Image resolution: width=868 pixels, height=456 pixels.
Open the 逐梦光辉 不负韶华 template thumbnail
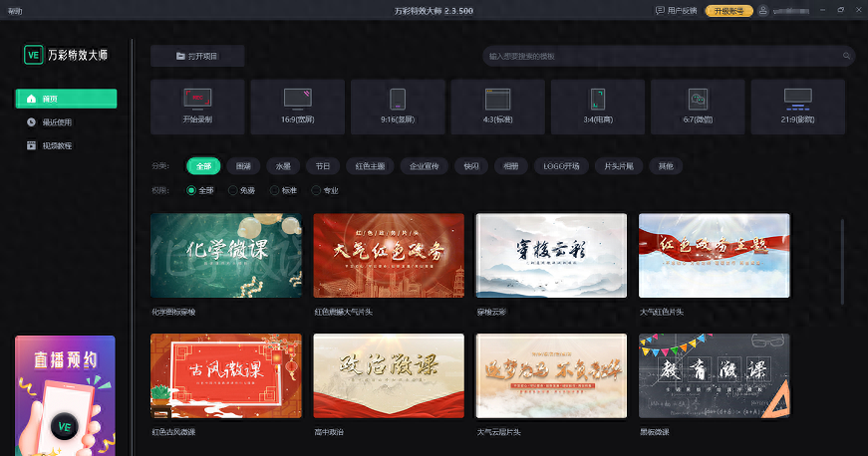[x=551, y=376]
